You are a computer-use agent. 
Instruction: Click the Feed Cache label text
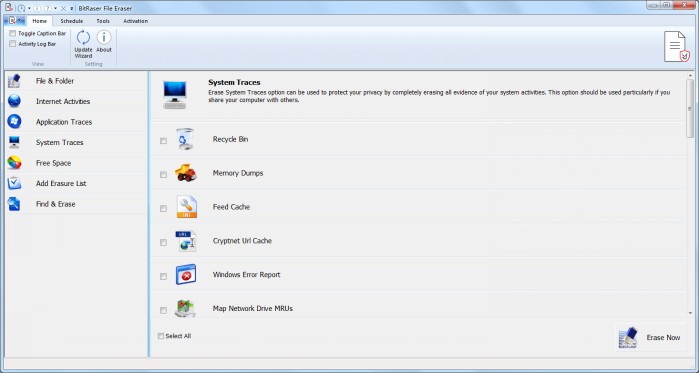231,207
